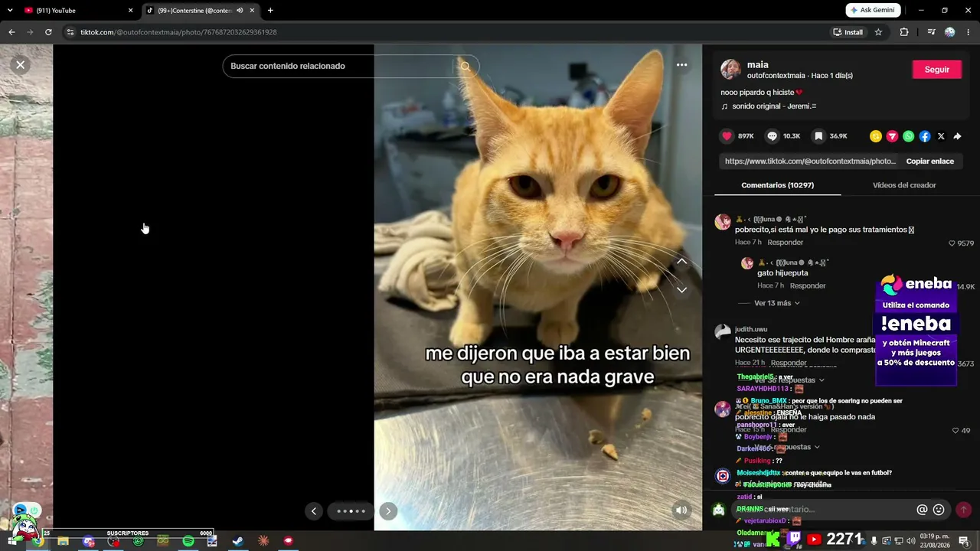Switch to the (911) YouTube tab
Image resolution: width=980 pixels, height=551 pixels.
coord(78,11)
